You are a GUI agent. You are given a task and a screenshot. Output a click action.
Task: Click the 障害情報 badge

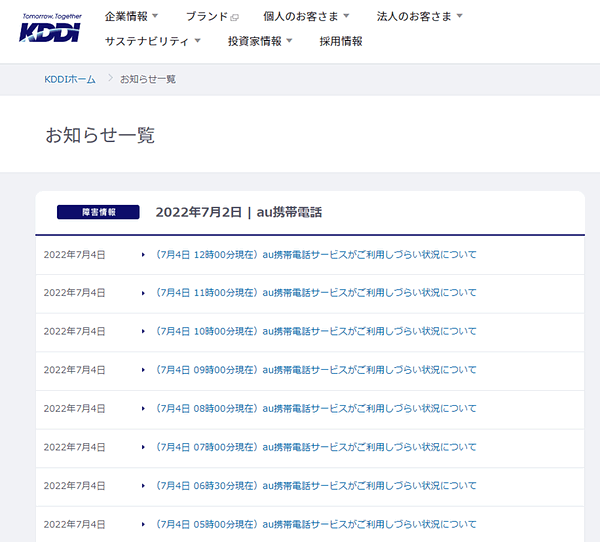coord(98,212)
